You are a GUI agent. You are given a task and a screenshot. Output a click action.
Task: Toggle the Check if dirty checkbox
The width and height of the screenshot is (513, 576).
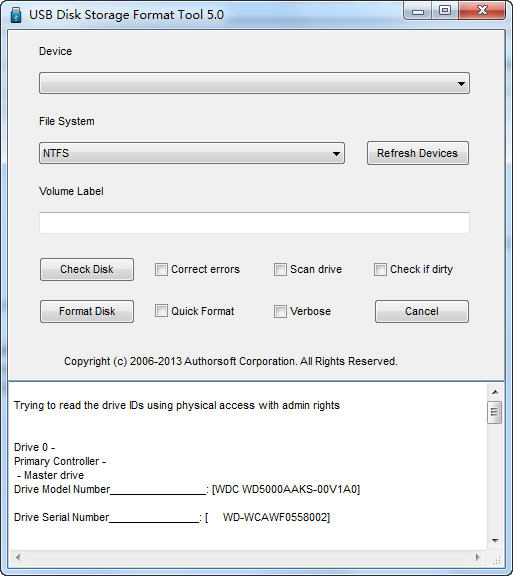[380, 269]
